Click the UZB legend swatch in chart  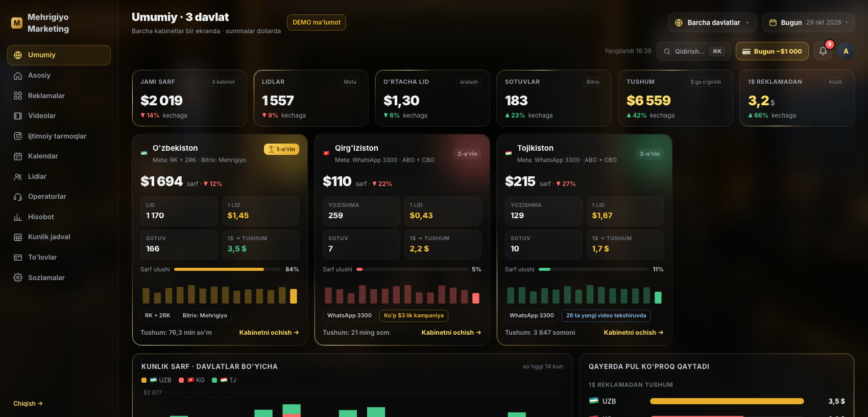pyautogui.click(x=144, y=380)
